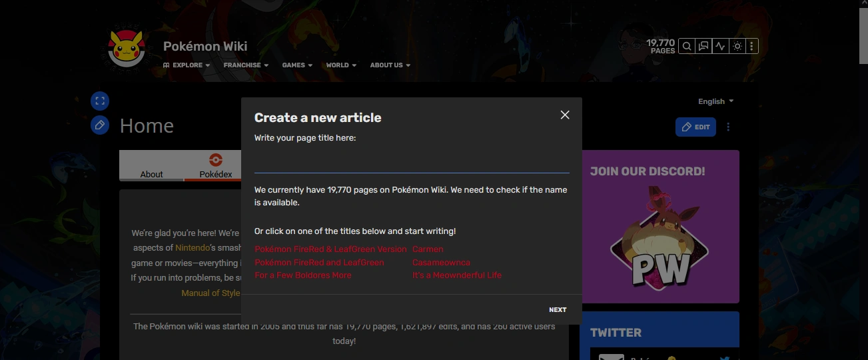Expand the page to full width

(100, 101)
